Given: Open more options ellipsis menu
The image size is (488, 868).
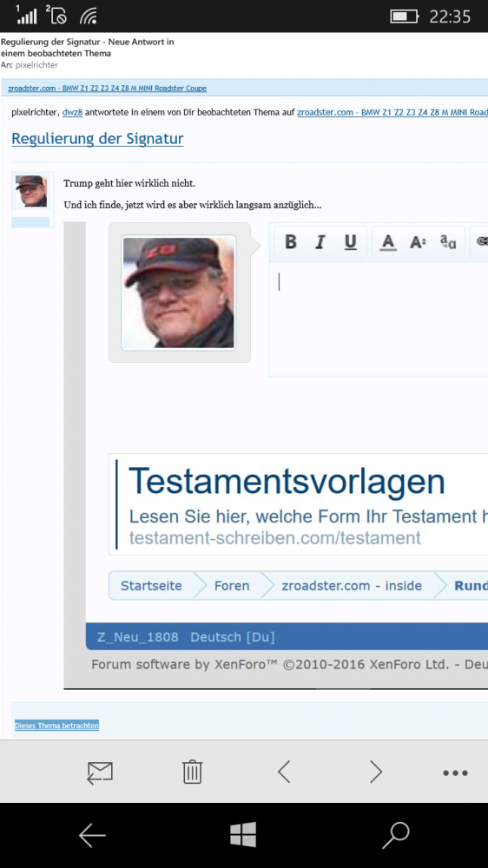Looking at the screenshot, I should [455, 773].
